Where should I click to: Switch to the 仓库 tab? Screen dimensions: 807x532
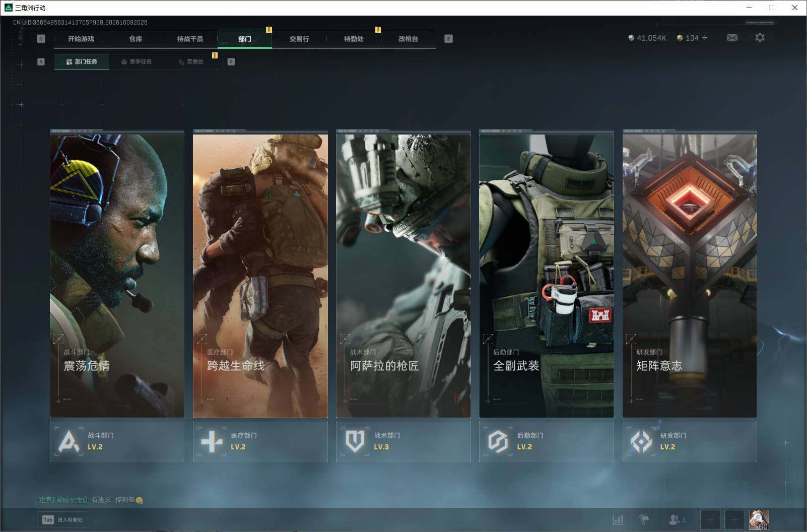pos(136,39)
